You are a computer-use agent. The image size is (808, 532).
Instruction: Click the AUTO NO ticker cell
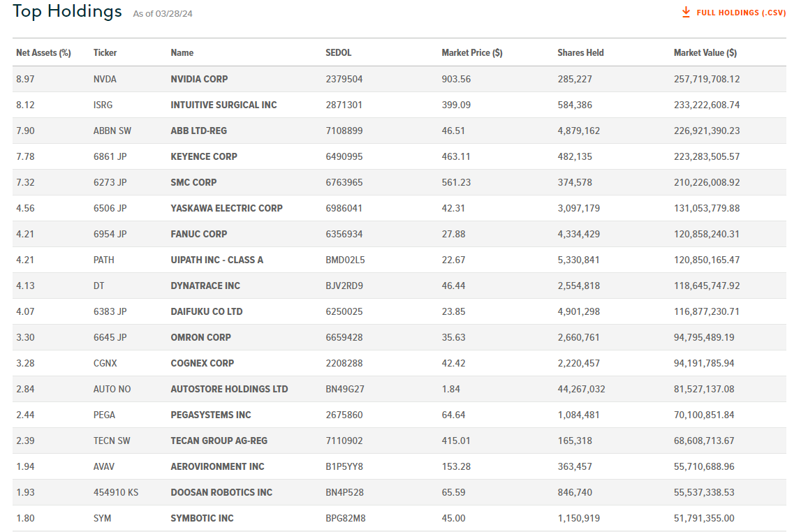pos(112,389)
